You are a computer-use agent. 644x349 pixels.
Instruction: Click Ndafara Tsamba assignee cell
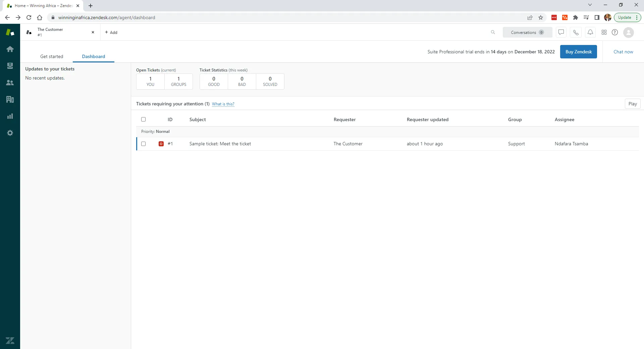click(571, 144)
